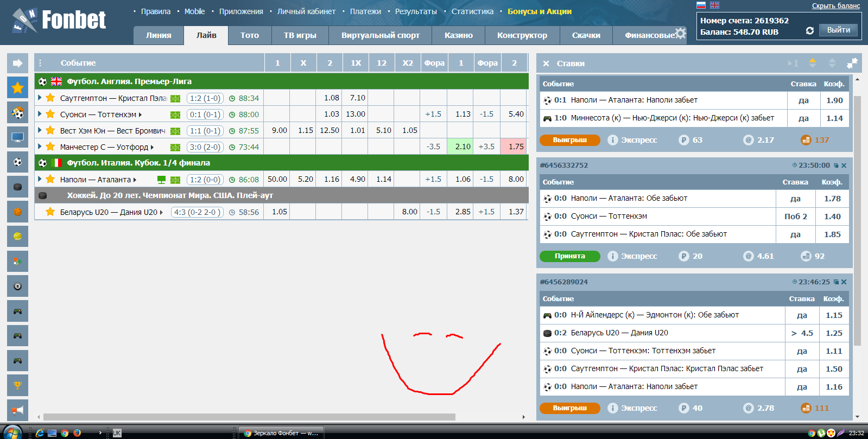The image size is (868, 439).
Task: Open video stream icon for Наполи — Аталанта
Action: point(161,180)
